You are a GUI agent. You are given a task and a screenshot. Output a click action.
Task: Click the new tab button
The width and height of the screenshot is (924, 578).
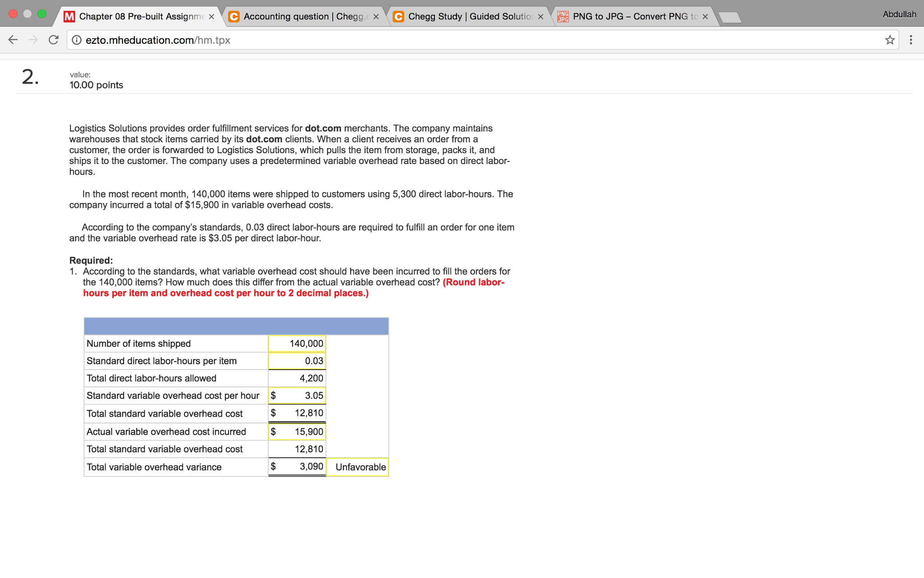730,18
